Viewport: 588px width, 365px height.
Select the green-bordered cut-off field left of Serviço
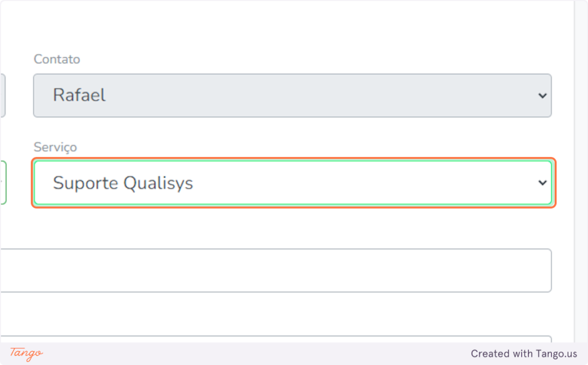3,183
